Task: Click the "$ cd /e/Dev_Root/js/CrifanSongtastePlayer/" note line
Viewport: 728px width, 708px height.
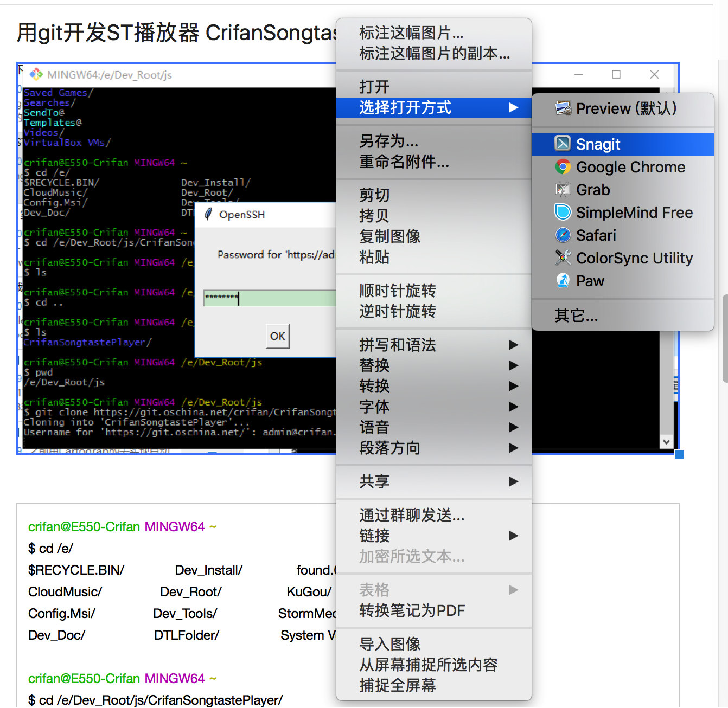Action: point(156,700)
